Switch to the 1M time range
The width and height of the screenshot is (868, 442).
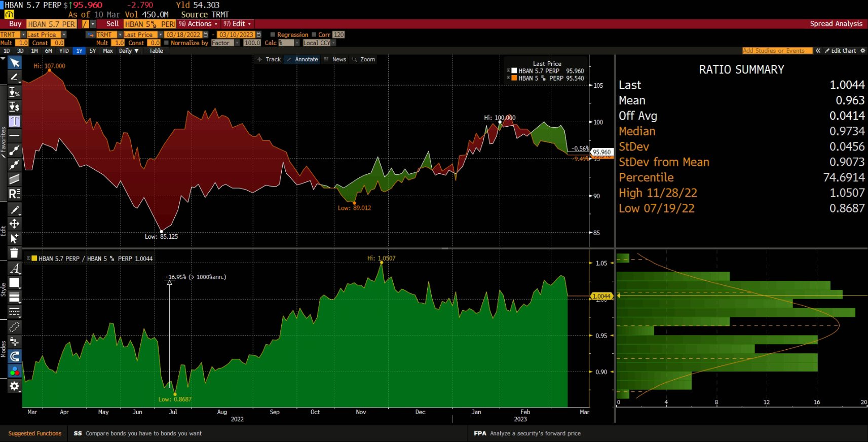(x=34, y=51)
